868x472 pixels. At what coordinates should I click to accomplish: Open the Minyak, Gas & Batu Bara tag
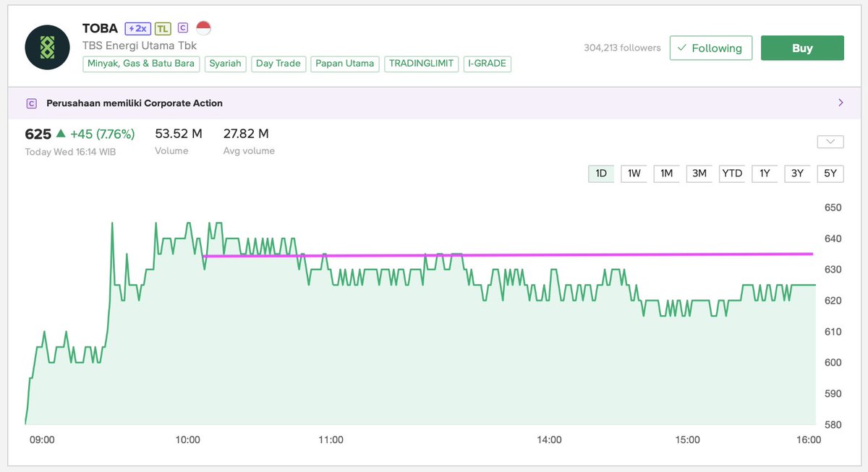(141, 64)
